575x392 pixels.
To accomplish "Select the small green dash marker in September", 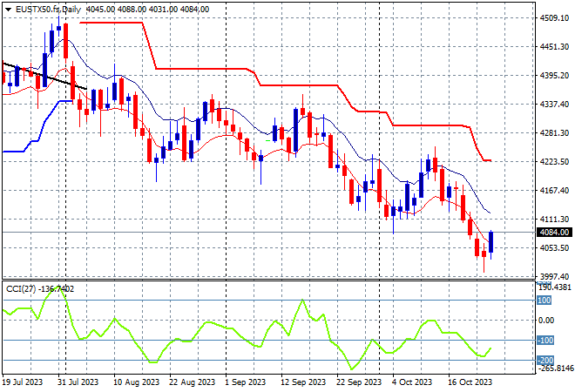I will point(267,140).
